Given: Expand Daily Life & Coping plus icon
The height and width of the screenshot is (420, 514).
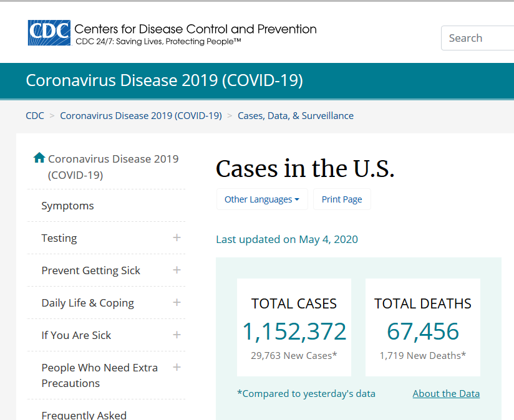Looking at the screenshot, I should point(177,302).
